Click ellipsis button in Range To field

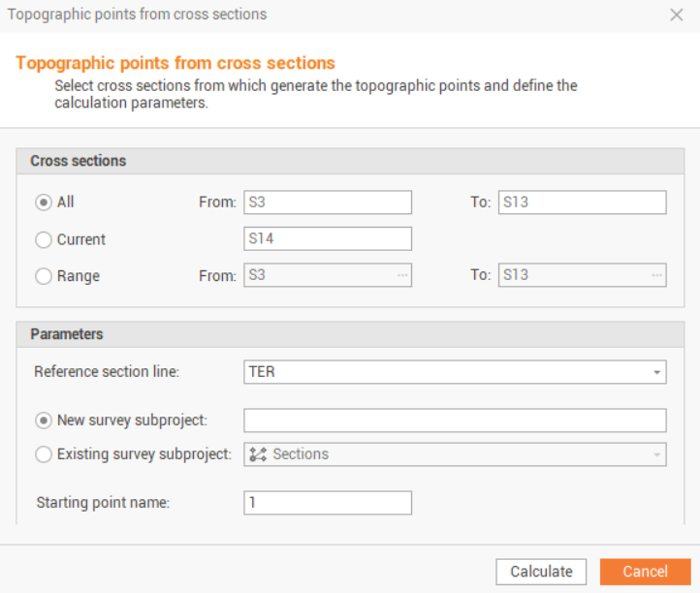click(x=655, y=275)
